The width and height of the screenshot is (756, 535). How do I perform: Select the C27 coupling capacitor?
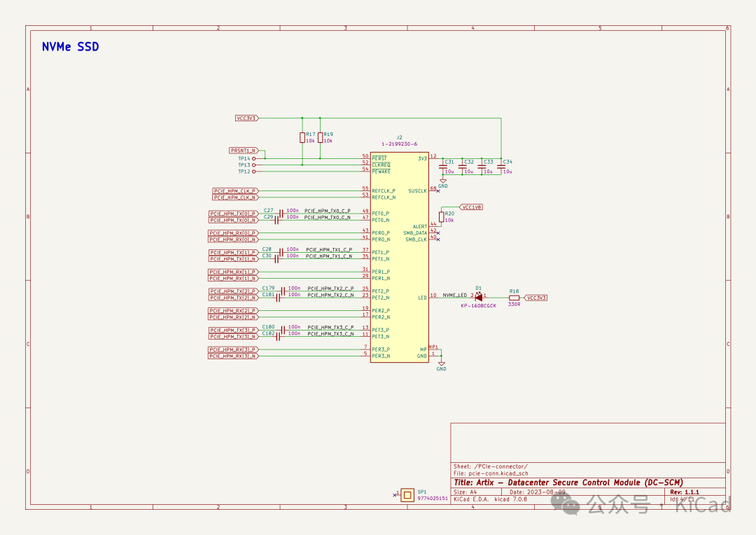pyautogui.click(x=281, y=213)
